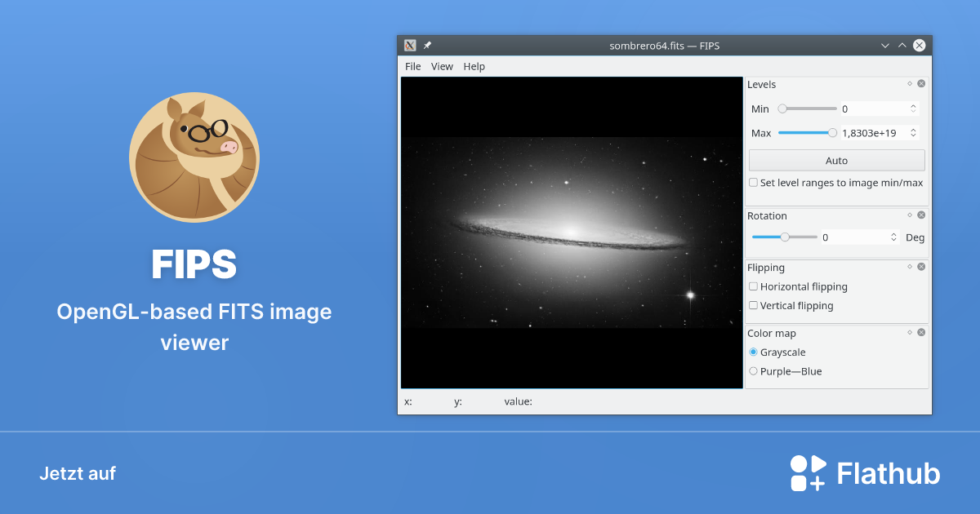Enable Horizontal flipping checkbox
The height and width of the screenshot is (514, 980).
coord(753,286)
